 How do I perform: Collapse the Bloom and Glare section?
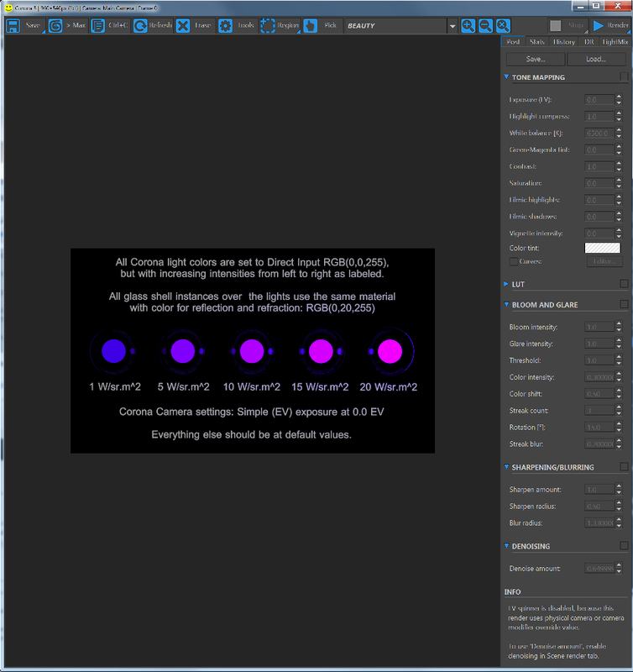coord(506,305)
